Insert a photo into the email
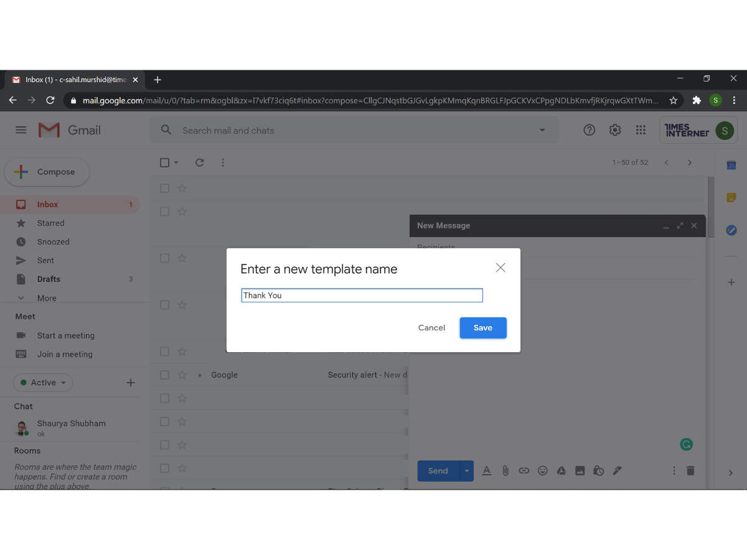 (580, 470)
